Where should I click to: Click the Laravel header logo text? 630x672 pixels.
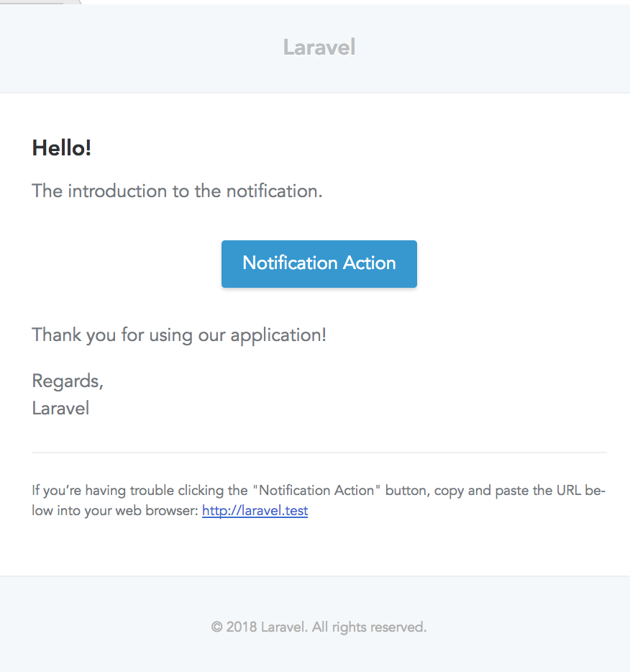coord(319,47)
